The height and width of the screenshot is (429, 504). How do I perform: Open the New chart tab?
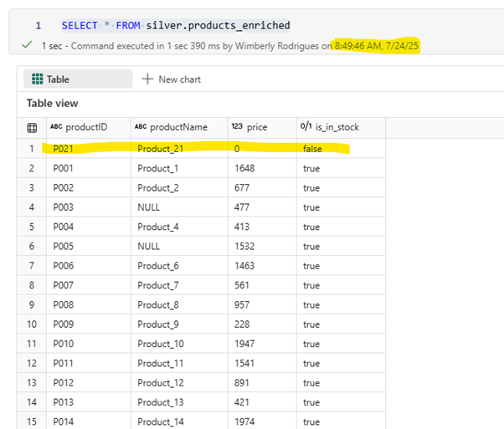click(172, 79)
